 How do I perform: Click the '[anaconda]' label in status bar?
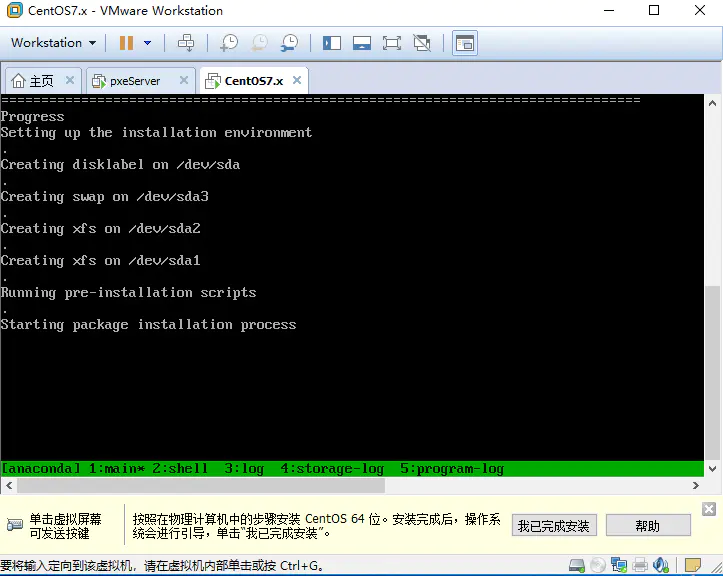(x=41, y=469)
